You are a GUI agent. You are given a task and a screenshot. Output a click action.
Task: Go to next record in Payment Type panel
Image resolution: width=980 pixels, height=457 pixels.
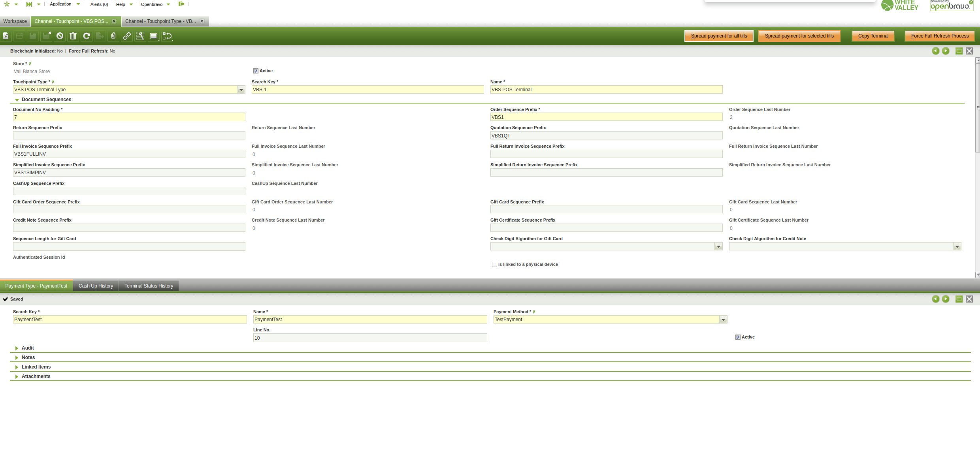tap(946, 299)
